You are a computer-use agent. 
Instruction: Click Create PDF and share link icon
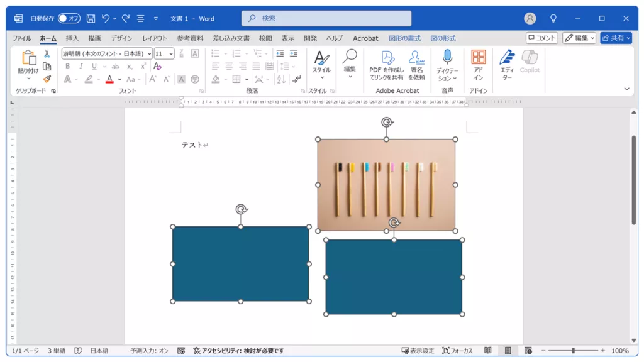click(x=386, y=65)
